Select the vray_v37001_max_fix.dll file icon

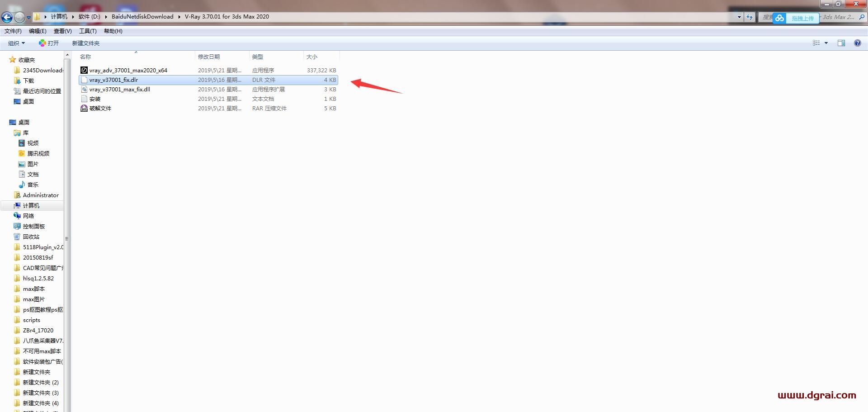pyautogui.click(x=84, y=89)
